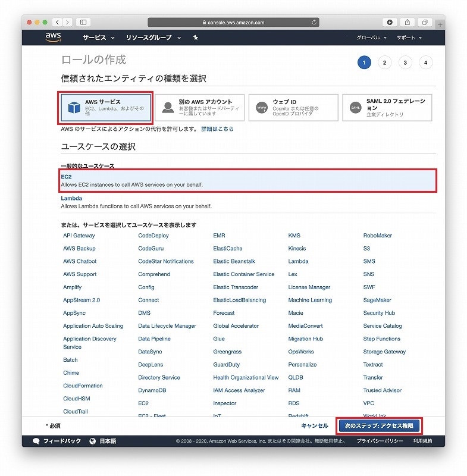Click the person icon for another AWS account
Image resolution: width=467 pixels, height=476 pixels.
[x=168, y=108]
